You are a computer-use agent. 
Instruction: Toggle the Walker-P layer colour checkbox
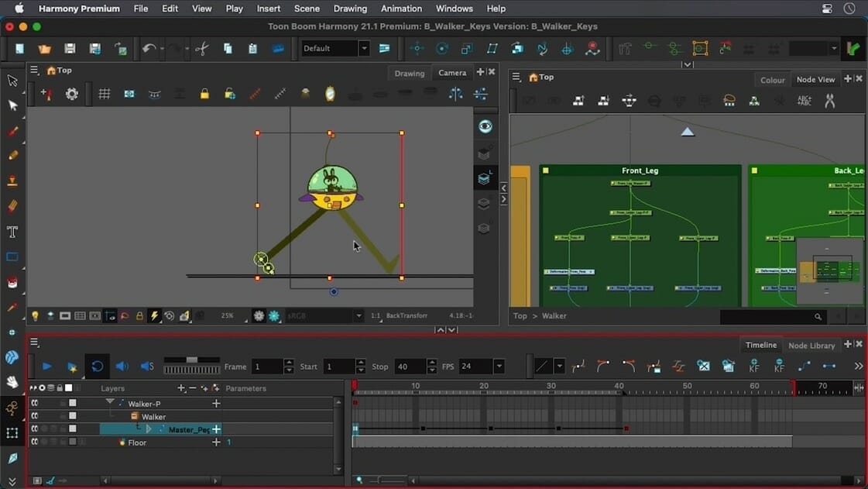[x=73, y=403]
